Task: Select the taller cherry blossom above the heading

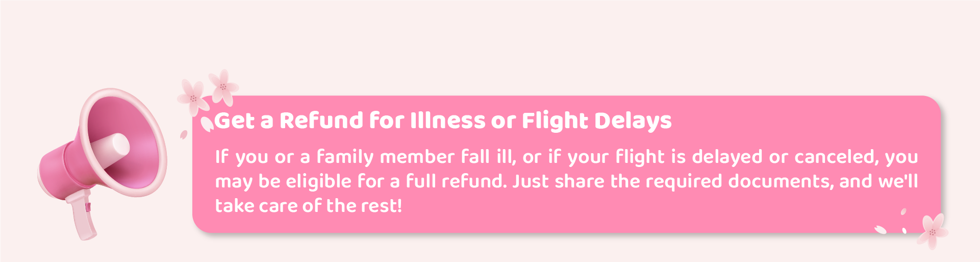Action: 223,86
